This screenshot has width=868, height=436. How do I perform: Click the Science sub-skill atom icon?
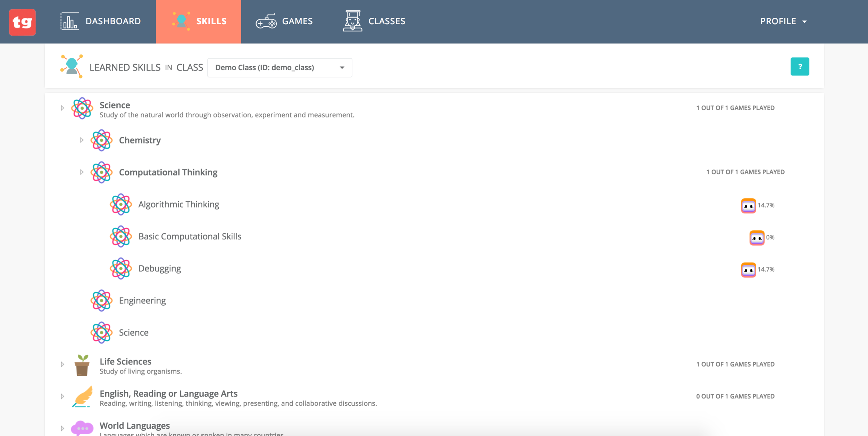tap(101, 332)
